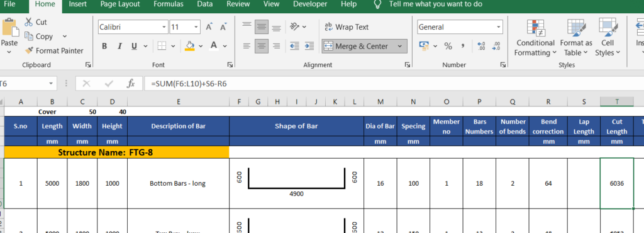Switch to the Data tab
The height and width of the screenshot is (233, 644).
point(204,4)
